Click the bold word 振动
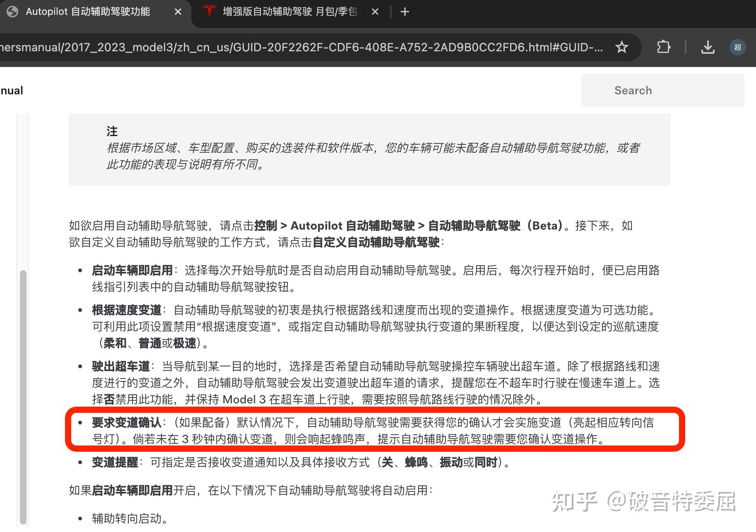Viewport: 756px width, 532px height. click(x=451, y=462)
